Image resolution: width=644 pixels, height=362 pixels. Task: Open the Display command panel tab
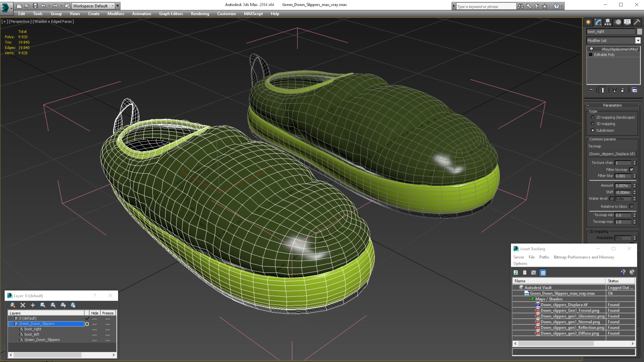[627, 22]
